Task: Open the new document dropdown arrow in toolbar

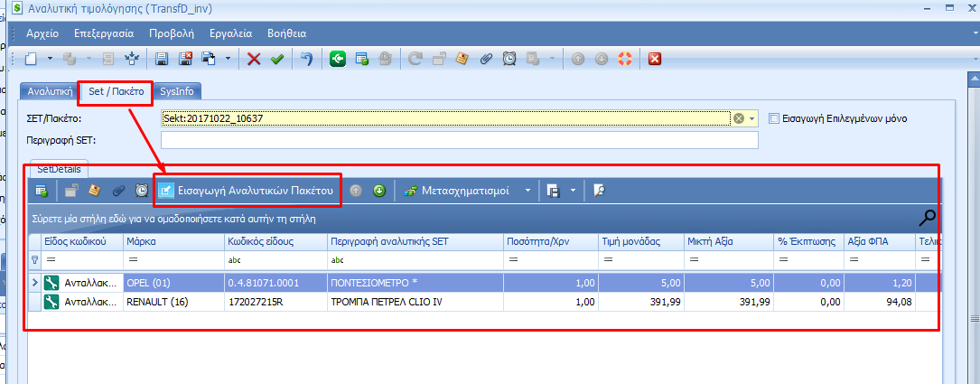Action: pyautogui.click(x=50, y=59)
